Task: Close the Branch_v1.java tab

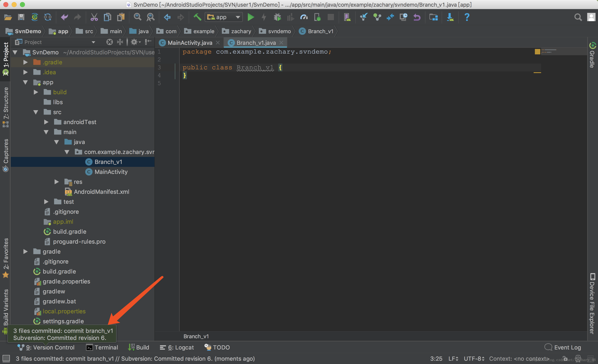Action: [x=281, y=43]
